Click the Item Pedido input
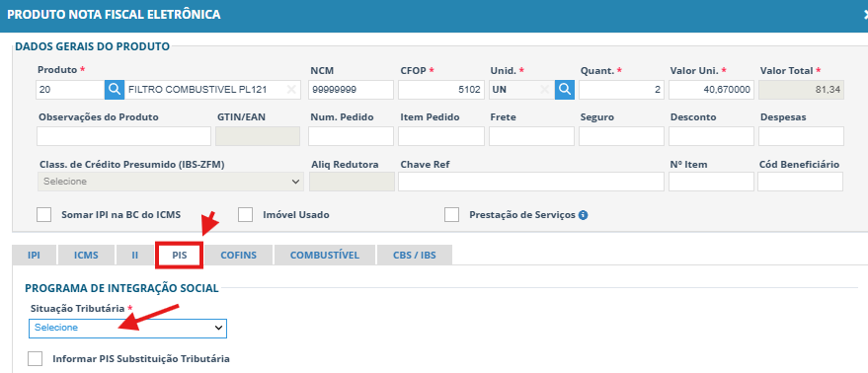The width and height of the screenshot is (868, 373). click(x=441, y=136)
